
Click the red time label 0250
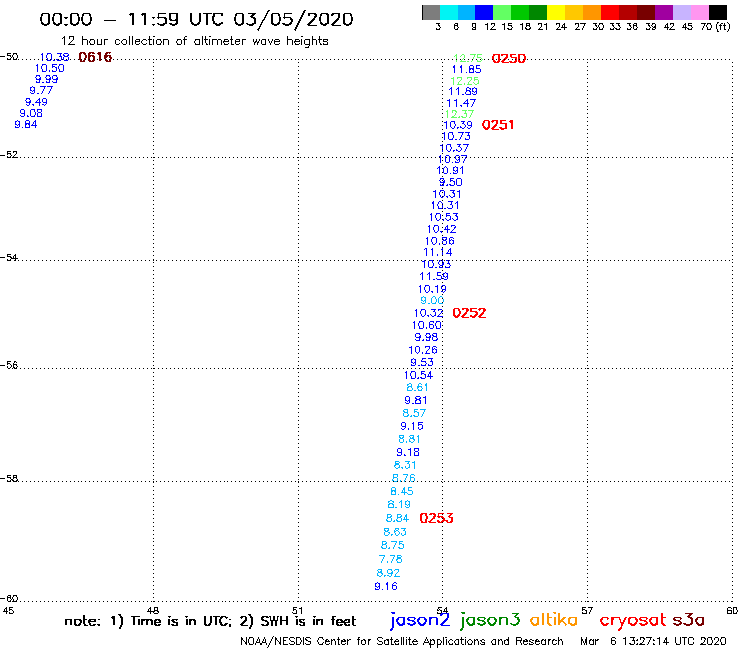pos(509,59)
